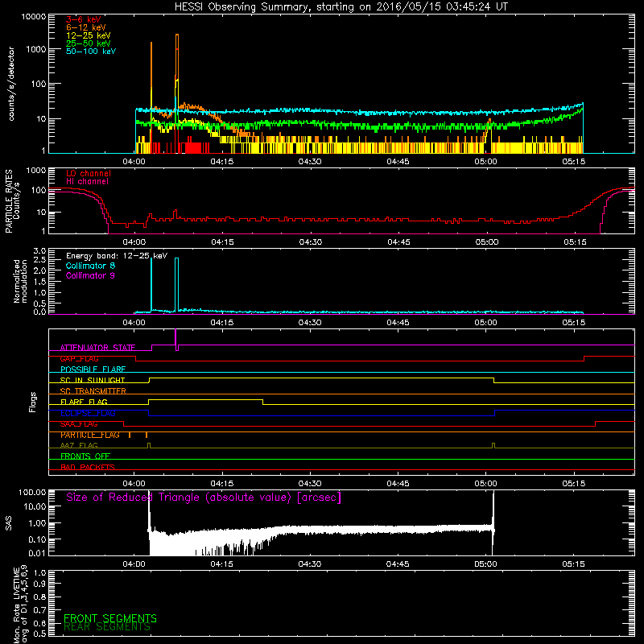
Task: Select the POSSIBLE_FLARE flag label
Action: (x=93, y=369)
